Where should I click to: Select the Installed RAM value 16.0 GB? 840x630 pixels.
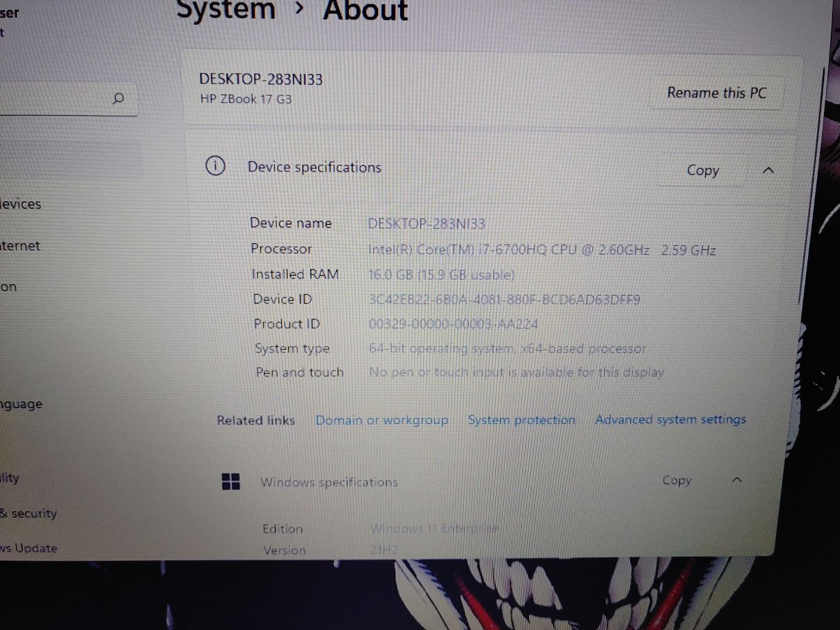(442, 275)
